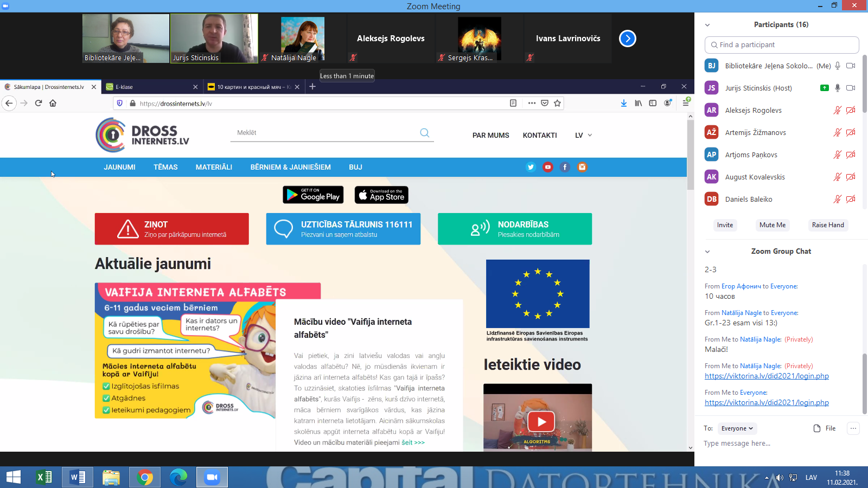Open the Everyone recipient dropdown
Screen dimensions: 868x488
(x=737, y=428)
